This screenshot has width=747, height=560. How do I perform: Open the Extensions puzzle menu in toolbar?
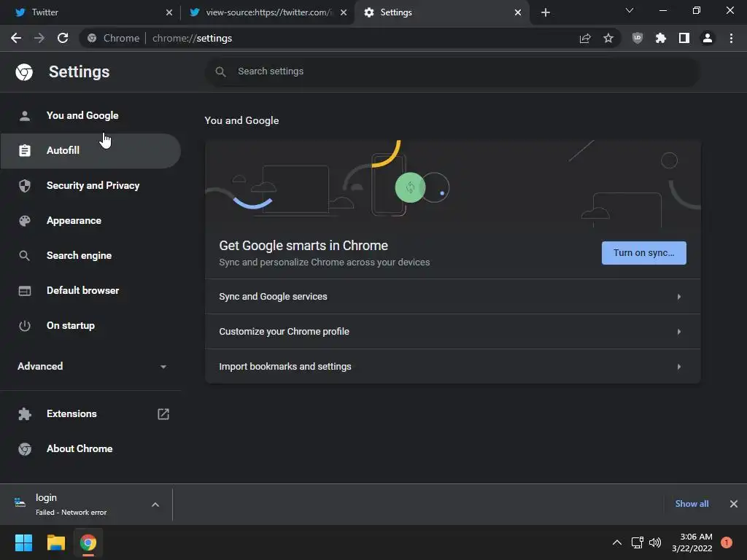pos(661,38)
